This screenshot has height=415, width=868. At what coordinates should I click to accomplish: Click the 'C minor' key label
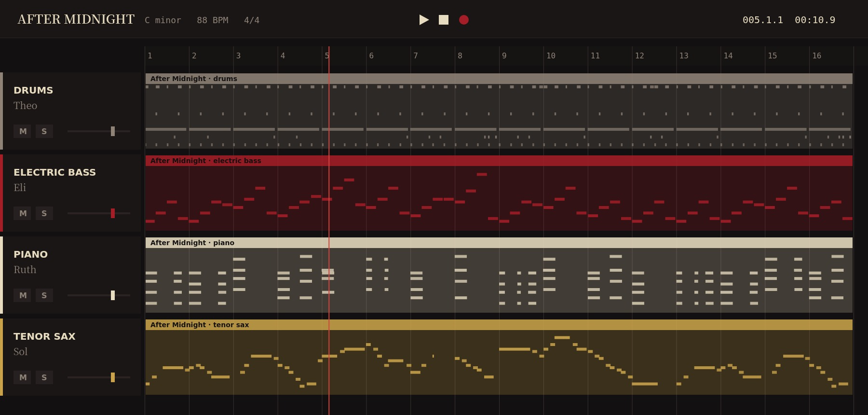pyautogui.click(x=163, y=20)
